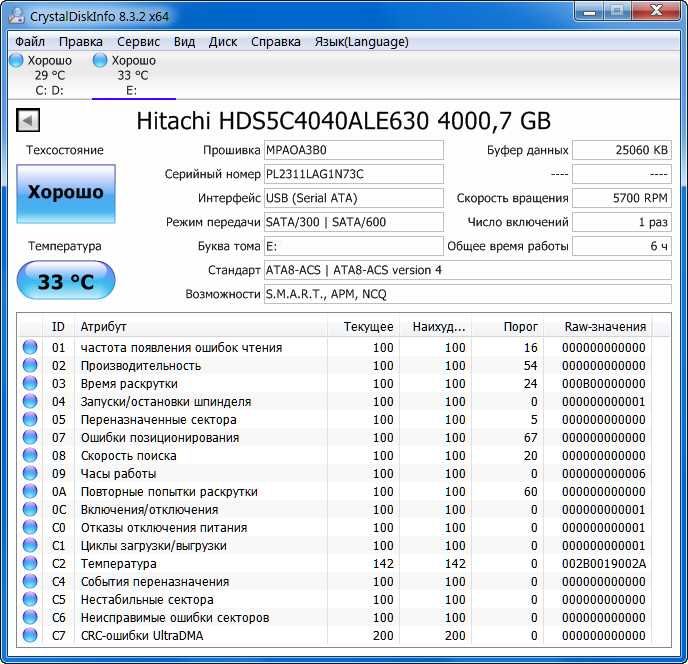Click the Режим передачи field SATA/300 | SATA/600
Image resolution: width=688 pixels, height=664 pixels.
point(354,222)
